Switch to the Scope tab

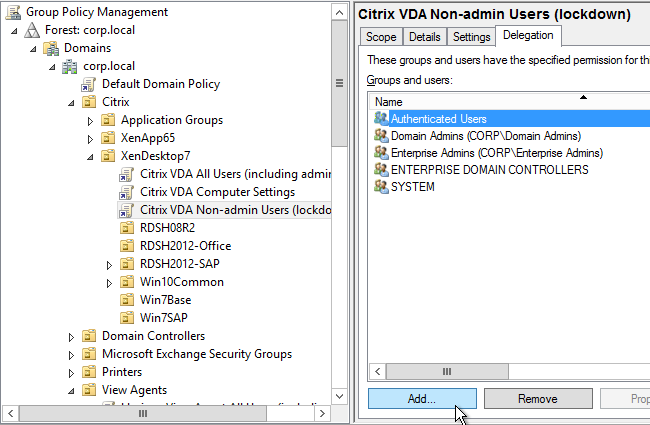click(x=381, y=37)
